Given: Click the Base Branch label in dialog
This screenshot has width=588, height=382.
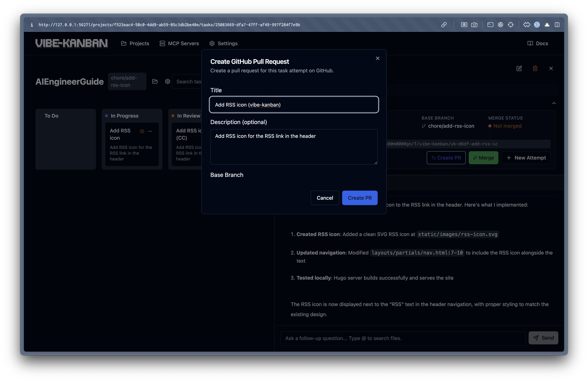Looking at the screenshot, I should tap(226, 175).
